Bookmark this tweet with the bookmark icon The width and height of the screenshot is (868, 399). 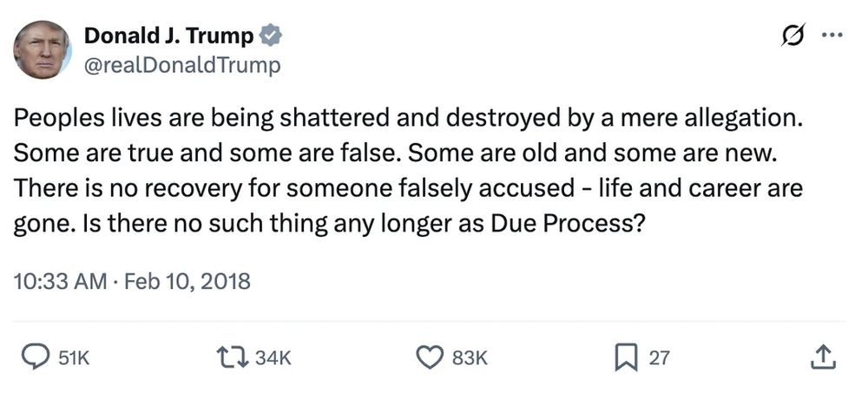626,357
